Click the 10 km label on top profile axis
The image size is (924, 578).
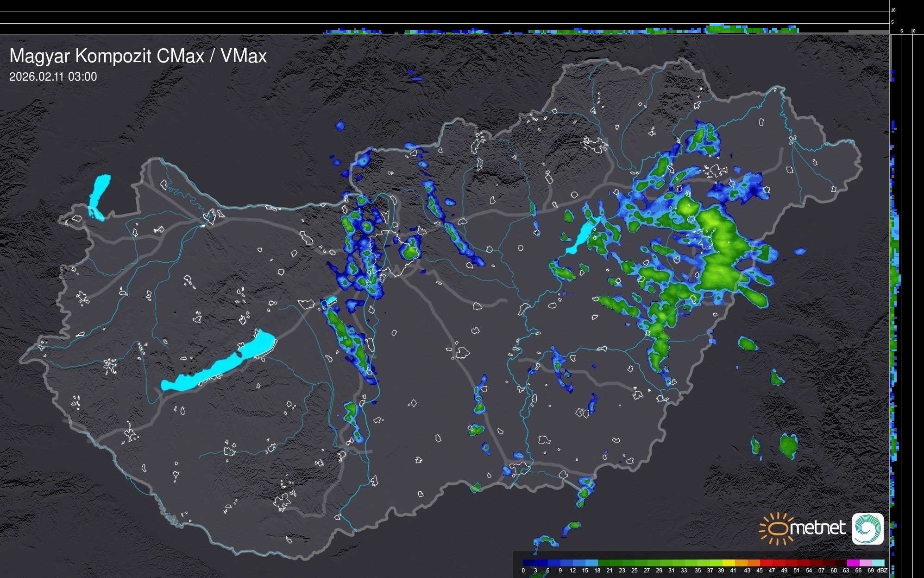pos(893,10)
